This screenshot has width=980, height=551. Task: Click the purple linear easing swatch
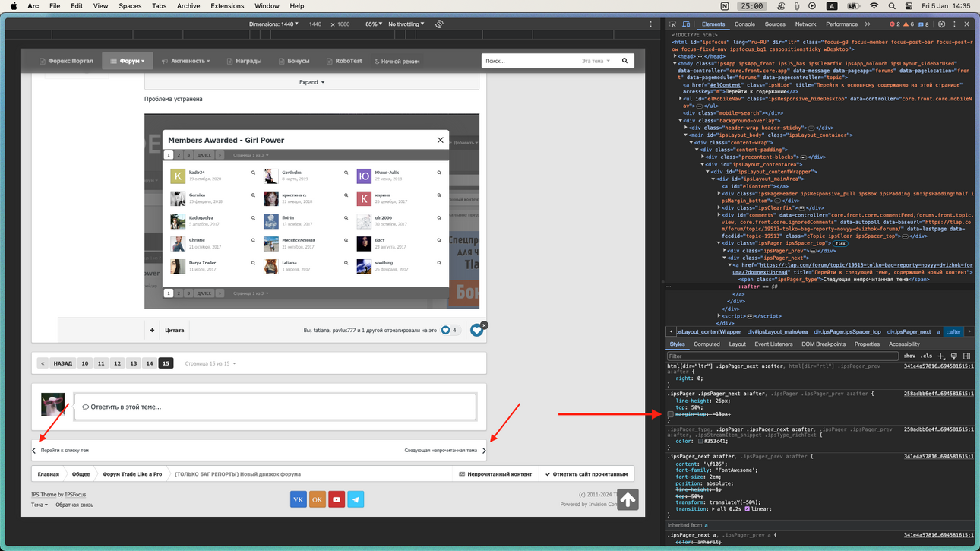point(748,509)
